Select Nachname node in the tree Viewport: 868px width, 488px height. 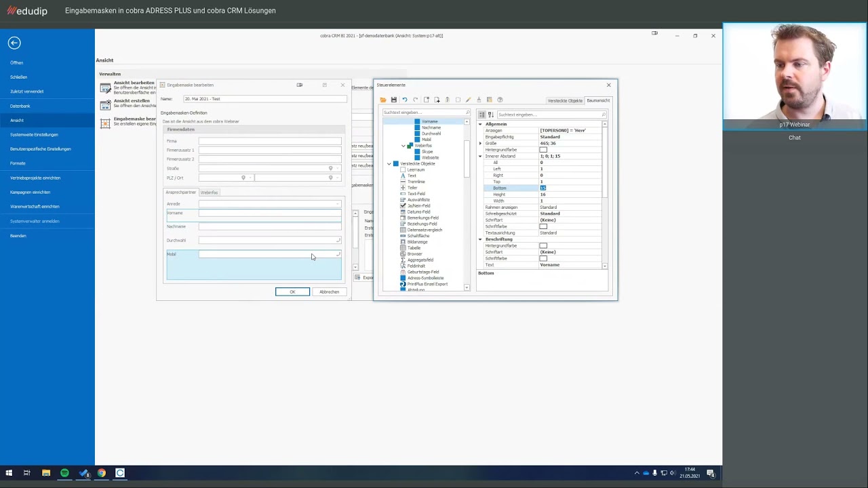click(x=431, y=127)
